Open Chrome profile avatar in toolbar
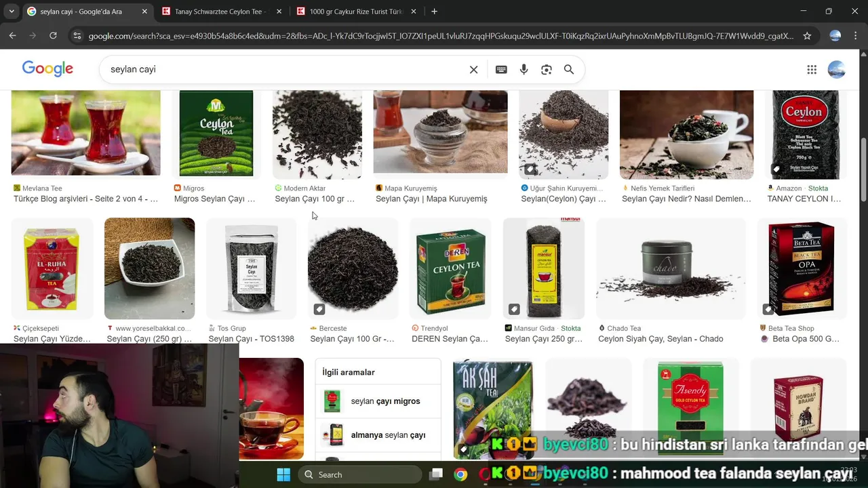 click(x=835, y=36)
